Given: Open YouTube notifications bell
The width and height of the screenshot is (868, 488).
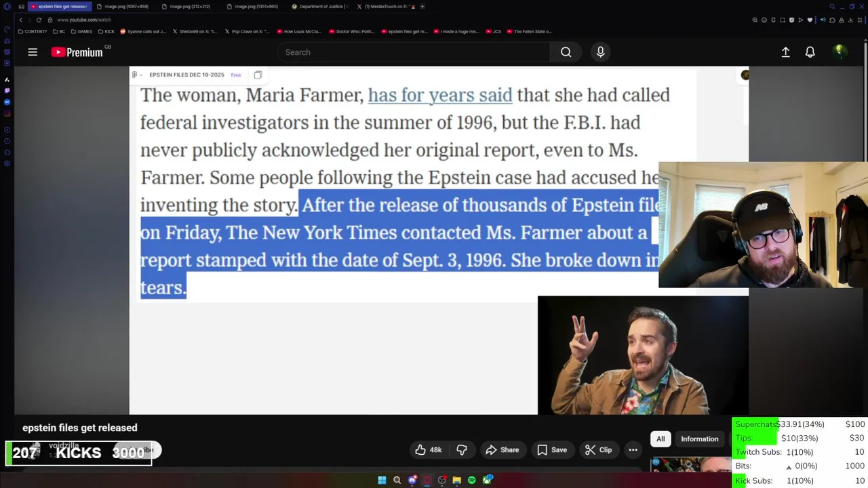Looking at the screenshot, I should tap(810, 52).
